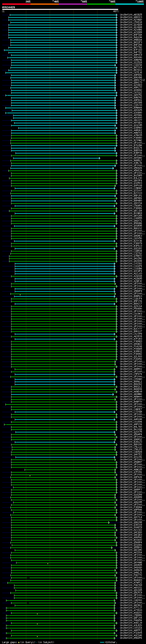Click the green ~80% identity legend segment
Image resolution: width=146 pixels, height=644 pixels.
[x=101, y=4]
